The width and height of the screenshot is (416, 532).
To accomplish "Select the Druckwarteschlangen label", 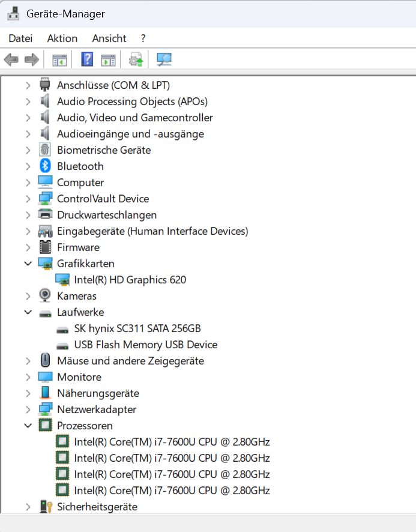I will click(106, 215).
